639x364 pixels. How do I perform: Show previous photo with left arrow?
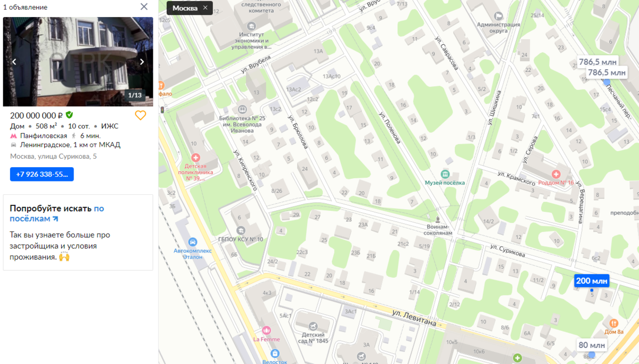click(14, 62)
